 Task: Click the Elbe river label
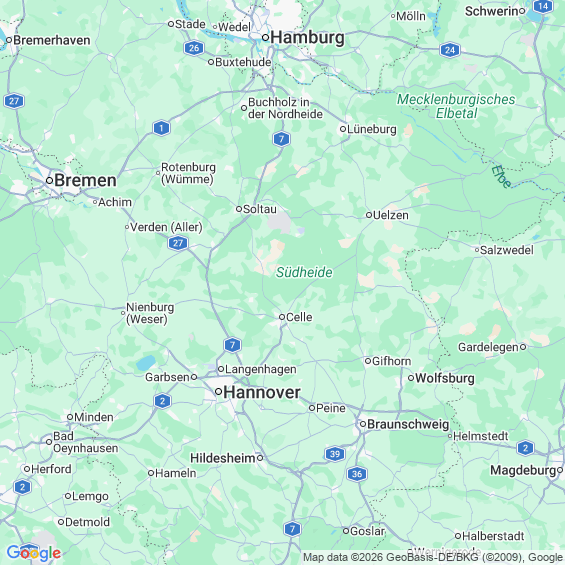tap(501, 177)
